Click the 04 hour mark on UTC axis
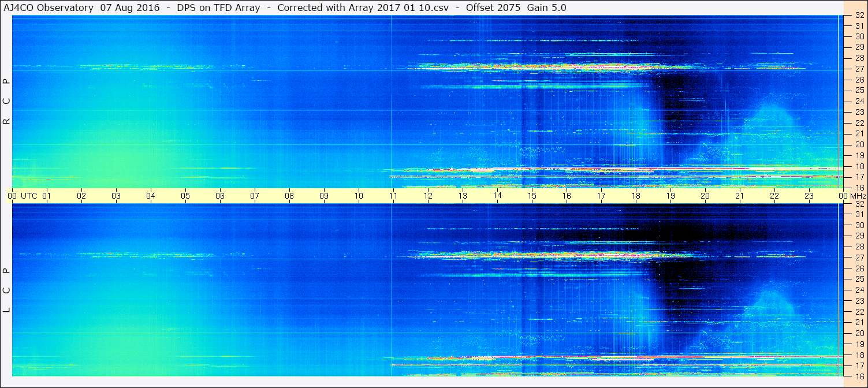 (x=150, y=196)
